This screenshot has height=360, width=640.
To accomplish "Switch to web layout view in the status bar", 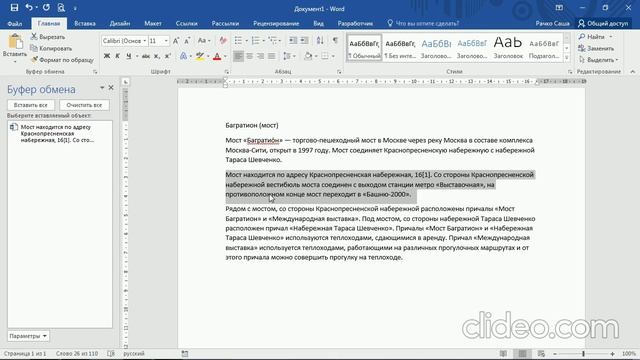I will [541, 353].
